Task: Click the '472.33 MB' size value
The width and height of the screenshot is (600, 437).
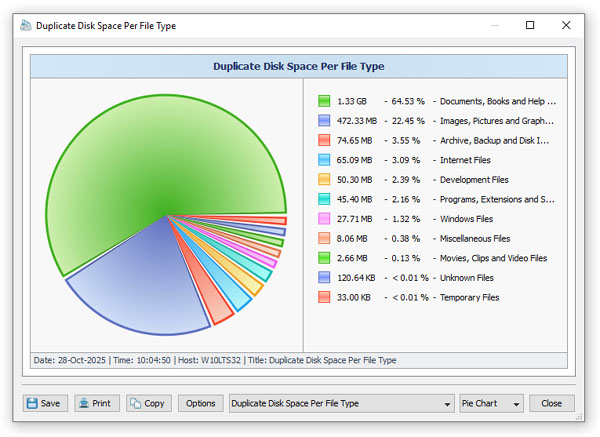Action: (357, 121)
